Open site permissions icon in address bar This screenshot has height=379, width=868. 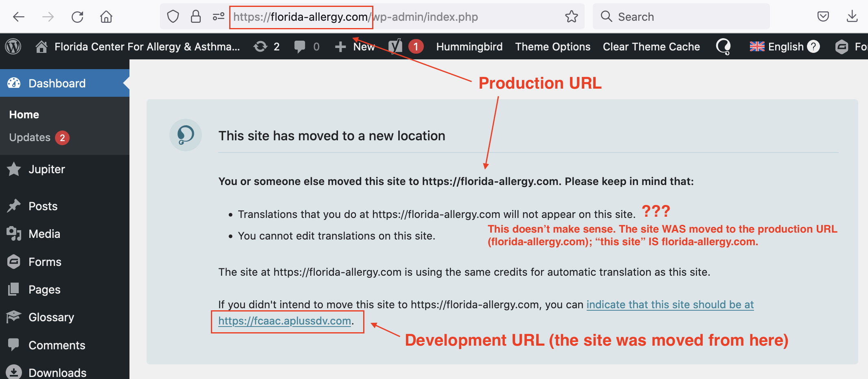coord(219,17)
